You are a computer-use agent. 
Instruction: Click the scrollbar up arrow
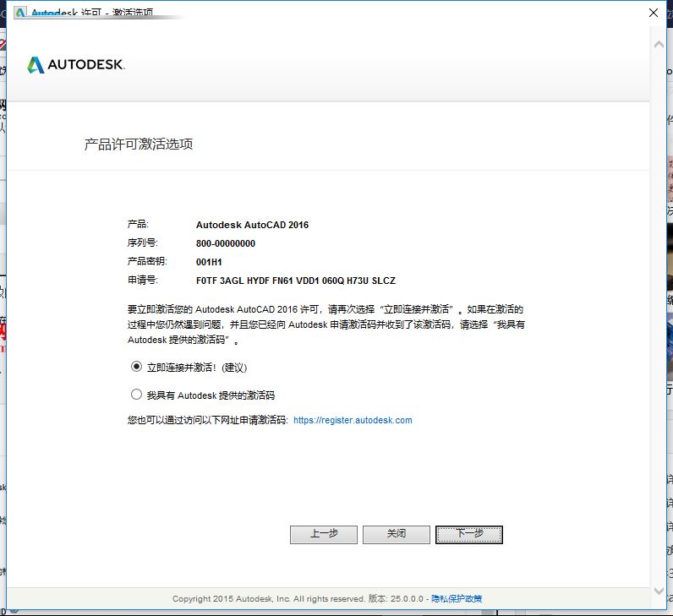pyautogui.click(x=659, y=45)
